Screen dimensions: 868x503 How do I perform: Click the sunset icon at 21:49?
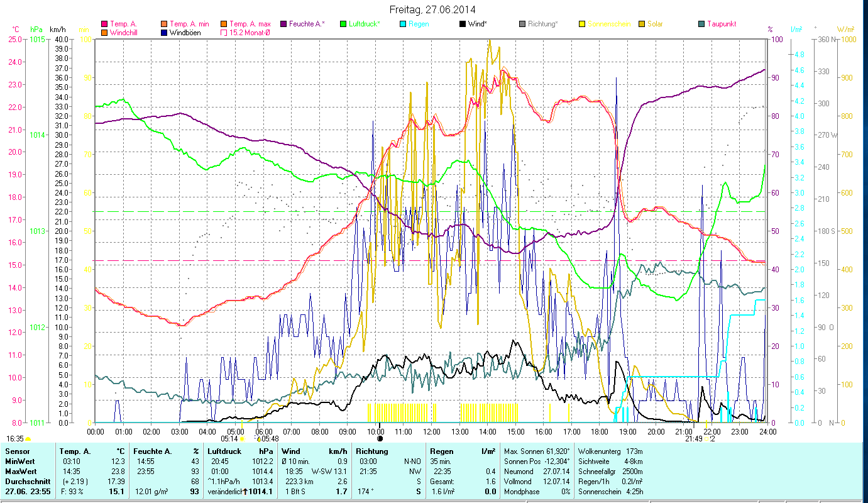pyautogui.click(x=706, y=439)
